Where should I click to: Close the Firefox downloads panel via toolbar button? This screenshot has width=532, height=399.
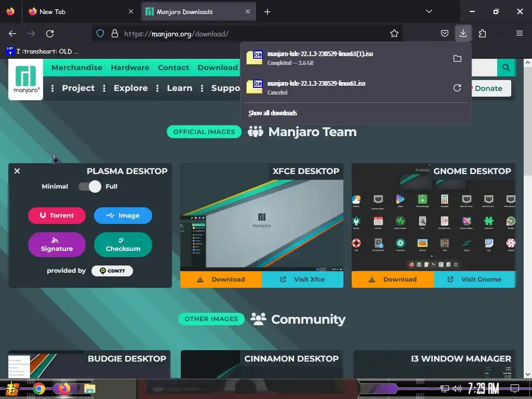coord(463,33)
